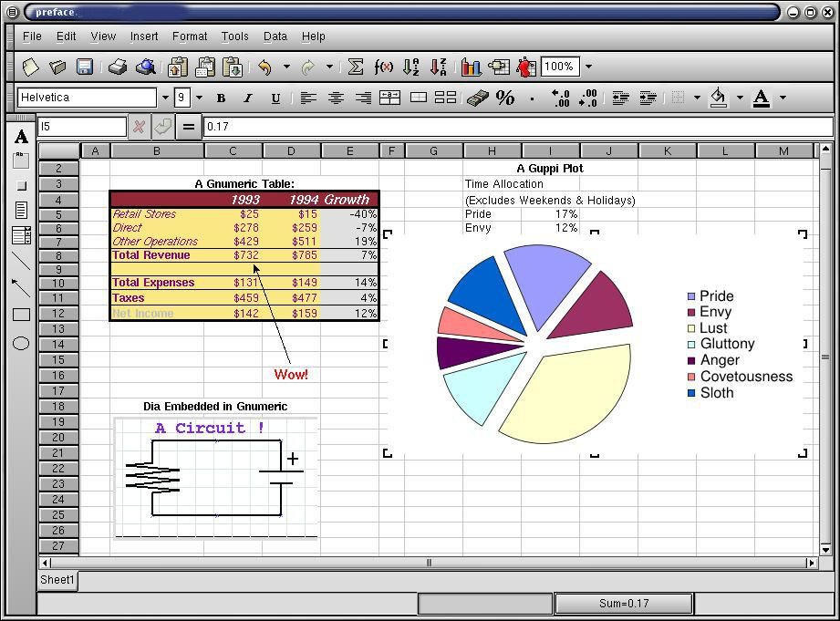Center text horizontally
Viewport: 840px width, 621px height.
tap(336, 98)
